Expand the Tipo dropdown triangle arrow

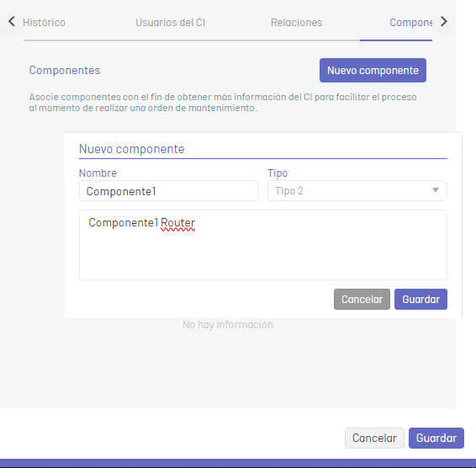click(436, 190)
